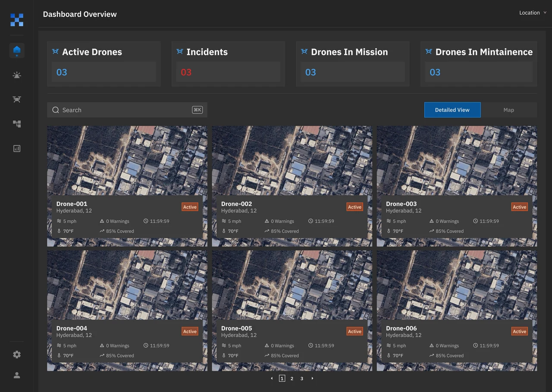Click Drones In Mission count 03
552x392 pixels.
point(310,72)
